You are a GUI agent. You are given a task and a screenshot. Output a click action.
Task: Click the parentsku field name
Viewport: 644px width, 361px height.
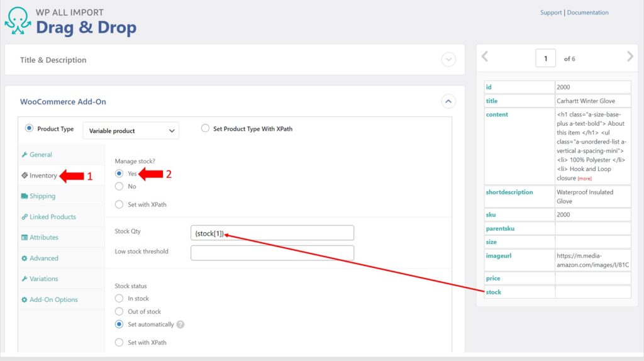coord(500,228)
